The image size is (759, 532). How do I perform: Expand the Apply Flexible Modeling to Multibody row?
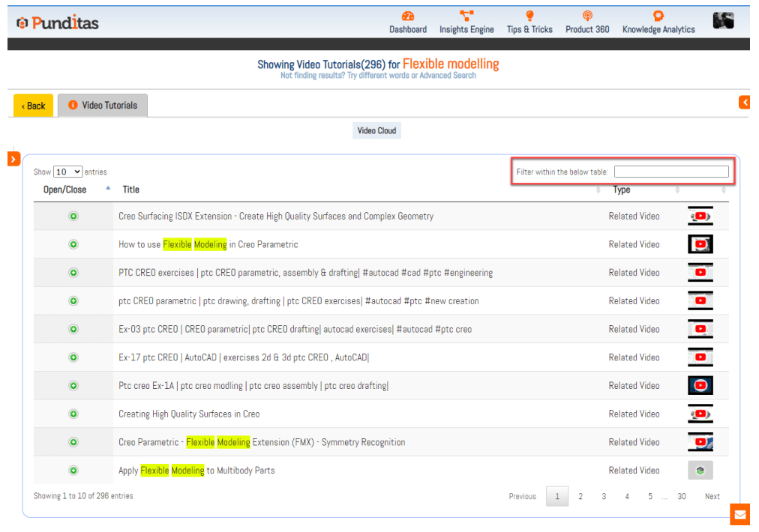click(x=73, y=471)
